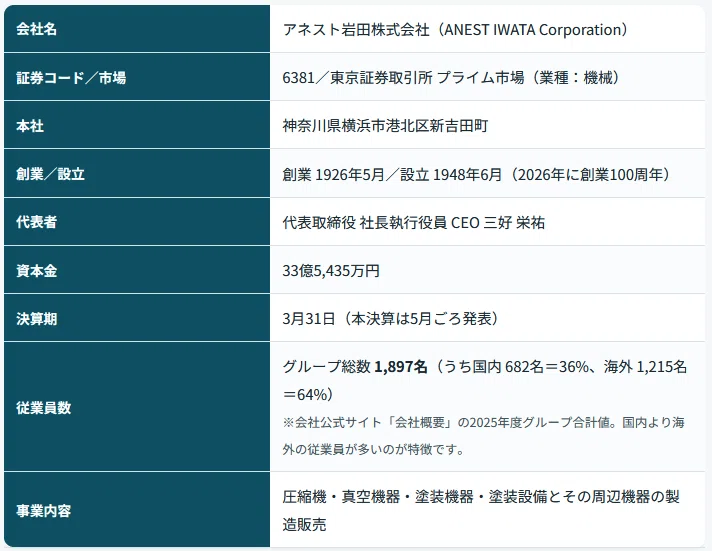The image size is (712, 551).
Task: Click the 代表者 header cell
Action: point(137,222)
